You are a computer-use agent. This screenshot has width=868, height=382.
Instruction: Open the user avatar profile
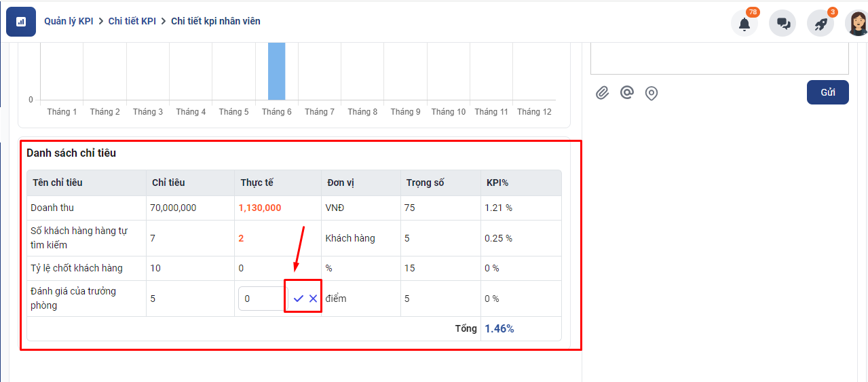[856, 24]
